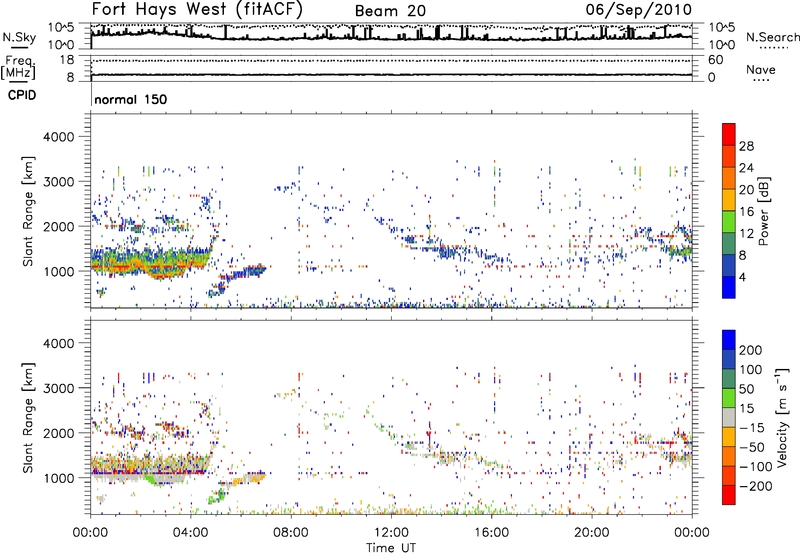This screenshot has height=554, width=800.
Task: Click the noise (N.Sky) strip plot
Action: [x=391, y=36]
